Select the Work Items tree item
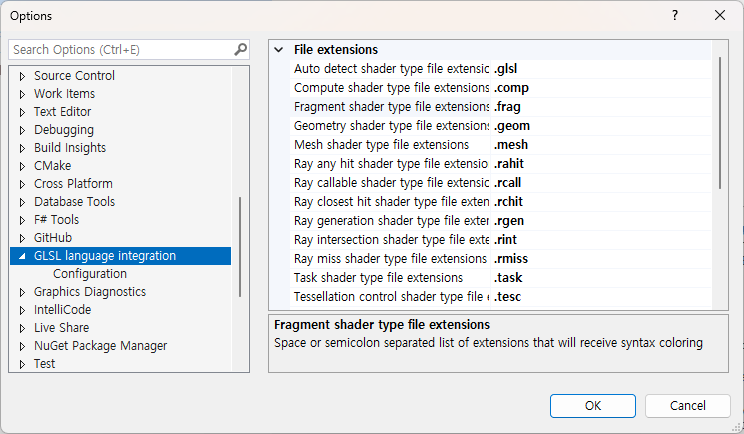Viewport: 744px width, 434px height. coord(64,93)
